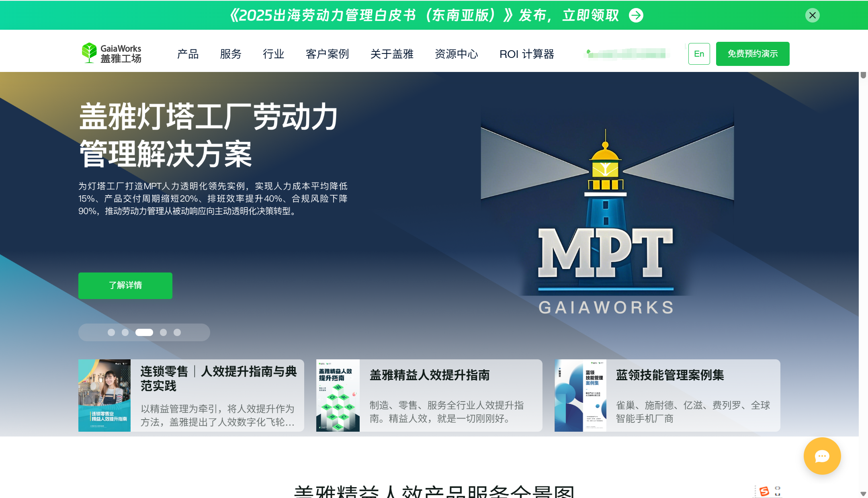Click the 免费预约演示 button

(x=752, y=53)
